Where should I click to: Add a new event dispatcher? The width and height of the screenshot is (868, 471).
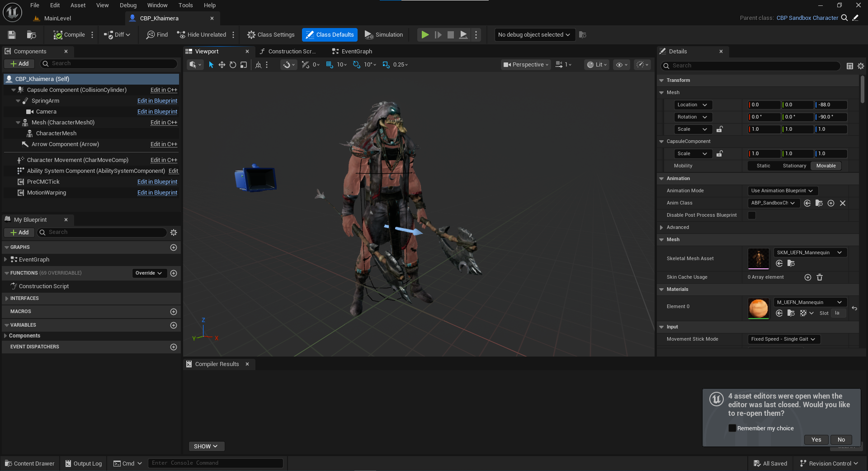[174, 347]
